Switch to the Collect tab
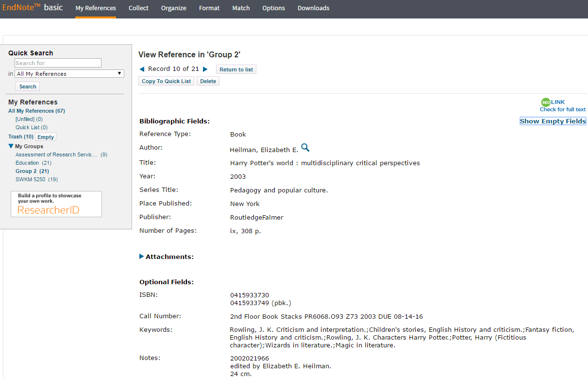This screenshot has height=378, width=588. pos(138,8)
